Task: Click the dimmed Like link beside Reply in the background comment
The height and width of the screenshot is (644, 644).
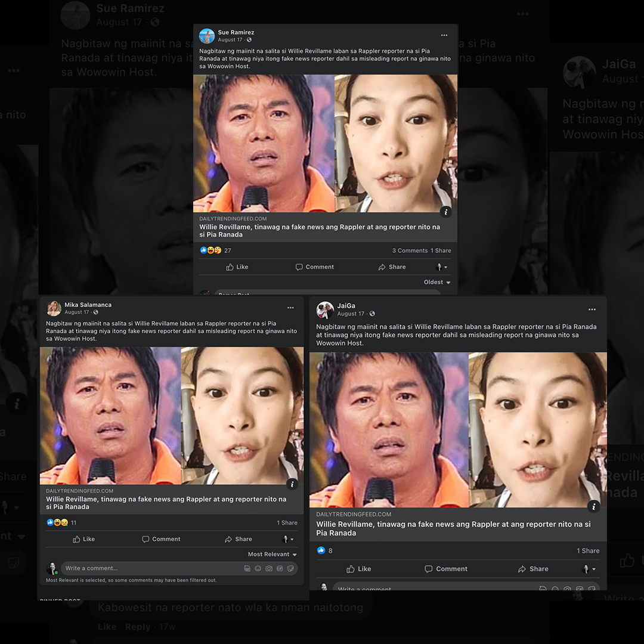Action: click(x=107, y=627)
